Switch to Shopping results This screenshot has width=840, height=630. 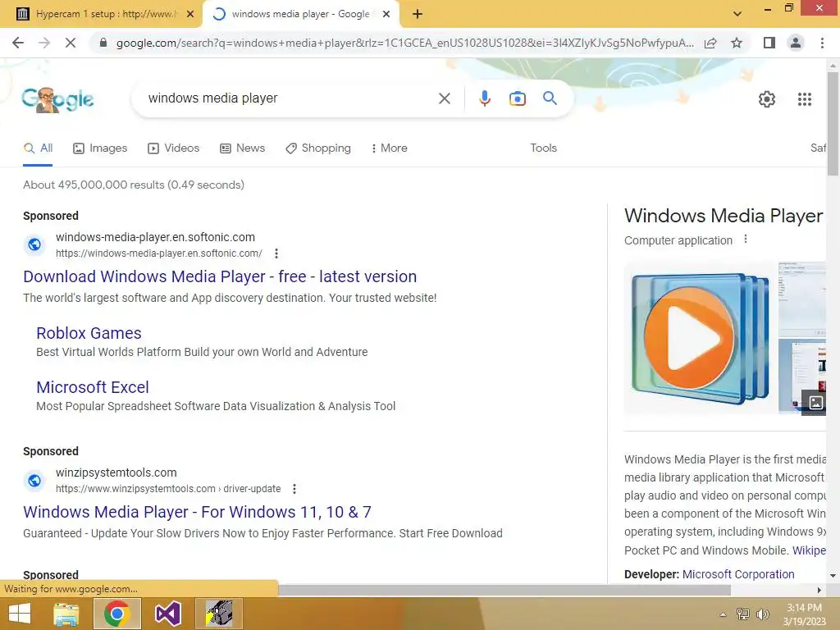(318, 148)
